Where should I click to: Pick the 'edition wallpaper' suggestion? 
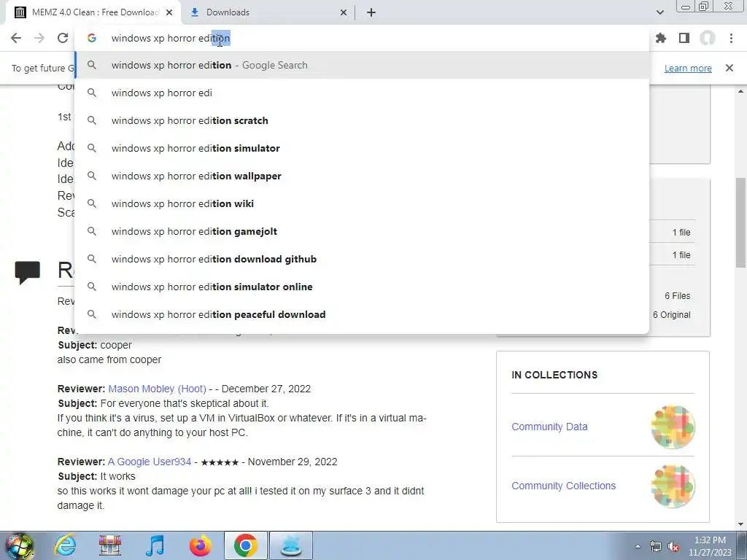362,176
